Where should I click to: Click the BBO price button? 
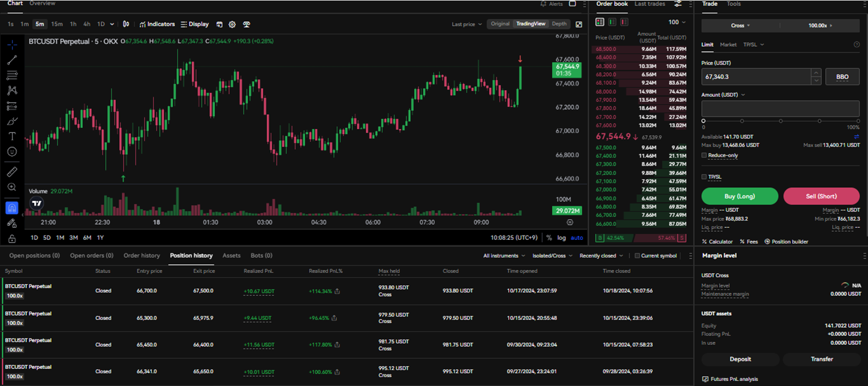coord(842,77)
